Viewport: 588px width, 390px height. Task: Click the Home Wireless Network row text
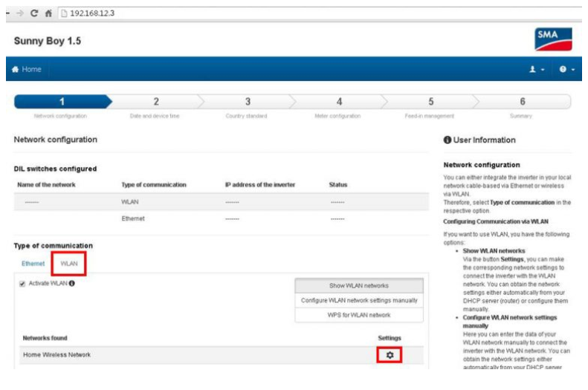pos(56,355)
